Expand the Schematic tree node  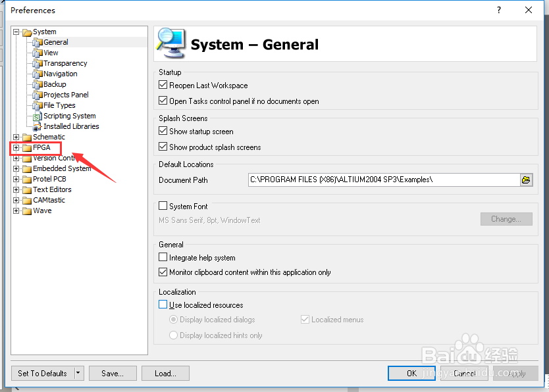pos(16,137)
